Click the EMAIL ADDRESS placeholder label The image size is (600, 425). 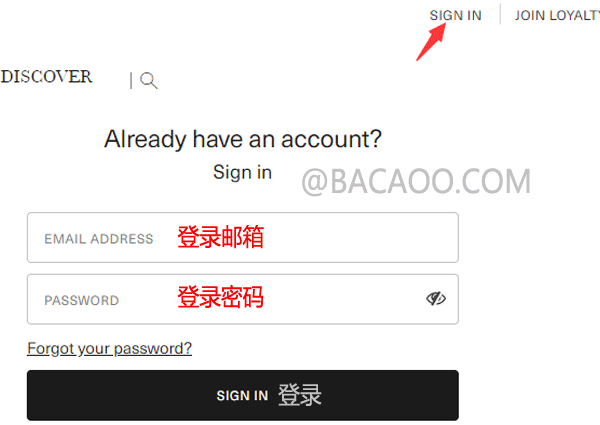click(x=99, y=239)
